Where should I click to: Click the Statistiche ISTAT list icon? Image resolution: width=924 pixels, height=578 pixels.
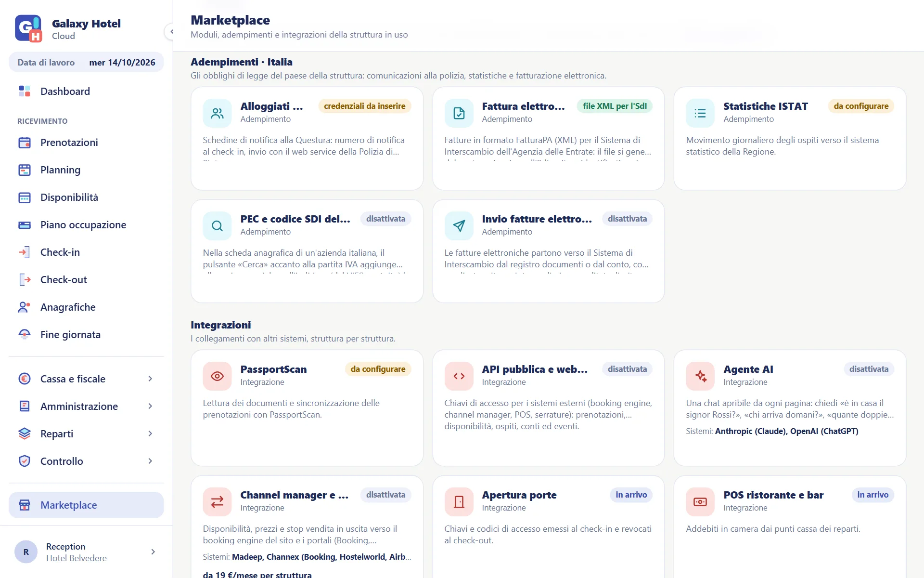coord(700,113)
